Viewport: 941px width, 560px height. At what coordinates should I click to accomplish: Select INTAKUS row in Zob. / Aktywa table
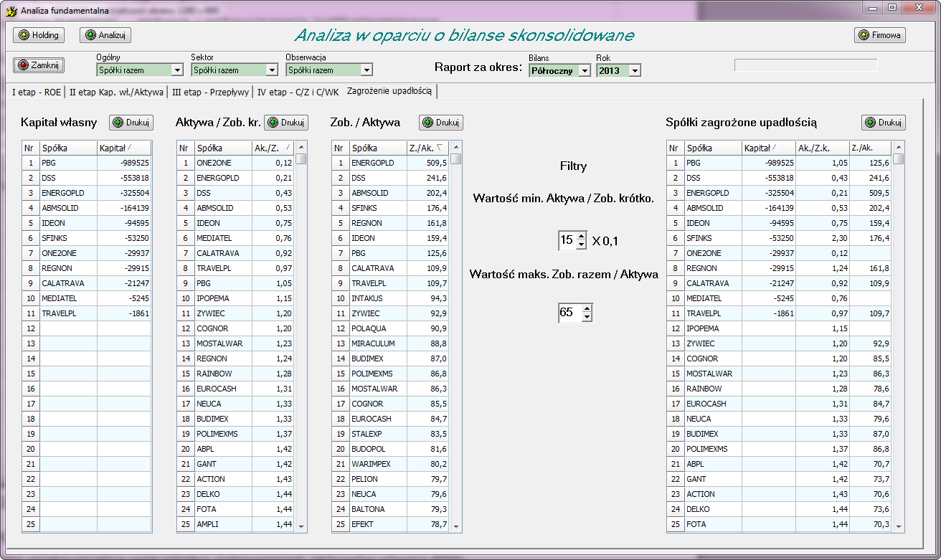click(x=391, y=298)
